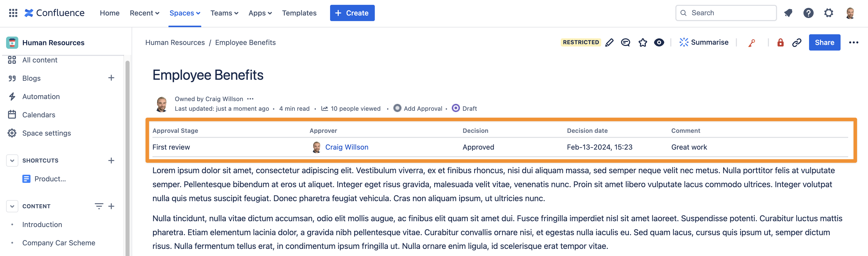This screenshot has width=868, height=256.
Task: Open the red lock restrictions icon
Action: tap(780, 42)
